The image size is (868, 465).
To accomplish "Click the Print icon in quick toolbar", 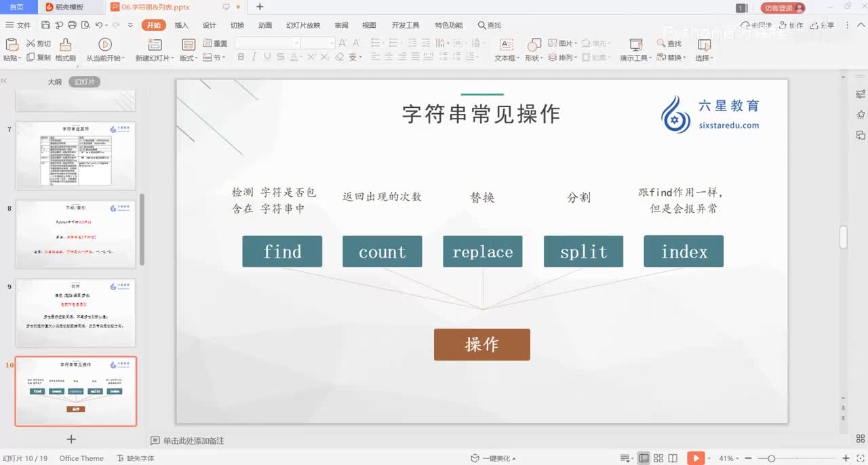I will click(x=72, y=25).
